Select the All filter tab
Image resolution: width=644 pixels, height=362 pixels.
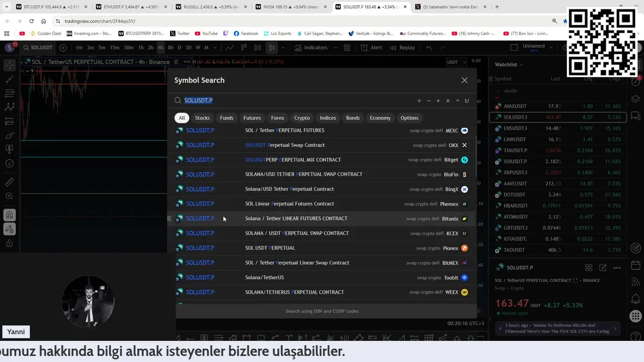[182, 118]
